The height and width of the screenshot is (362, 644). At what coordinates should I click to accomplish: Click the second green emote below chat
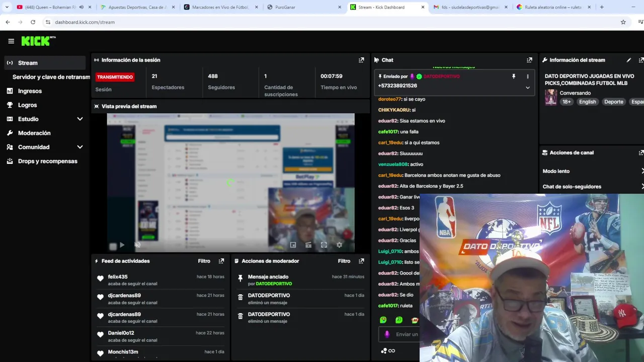(399, 320)
